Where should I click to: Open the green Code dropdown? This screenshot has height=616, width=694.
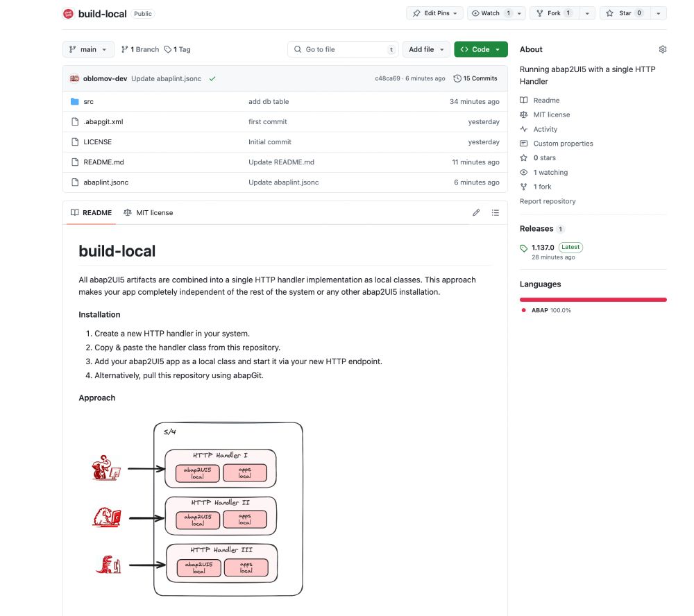pos(481,49)
